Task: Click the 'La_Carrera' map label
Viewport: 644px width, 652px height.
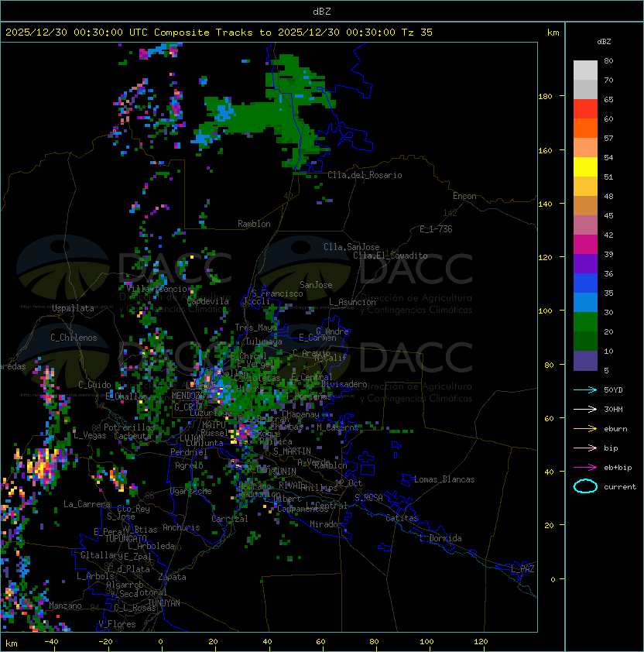Action: 87,504
